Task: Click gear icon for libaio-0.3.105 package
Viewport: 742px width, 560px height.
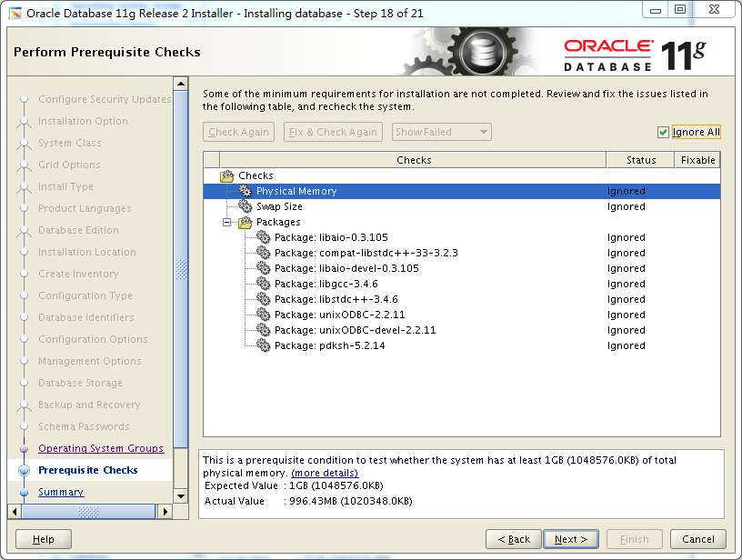Action: (x=263, y=237)
